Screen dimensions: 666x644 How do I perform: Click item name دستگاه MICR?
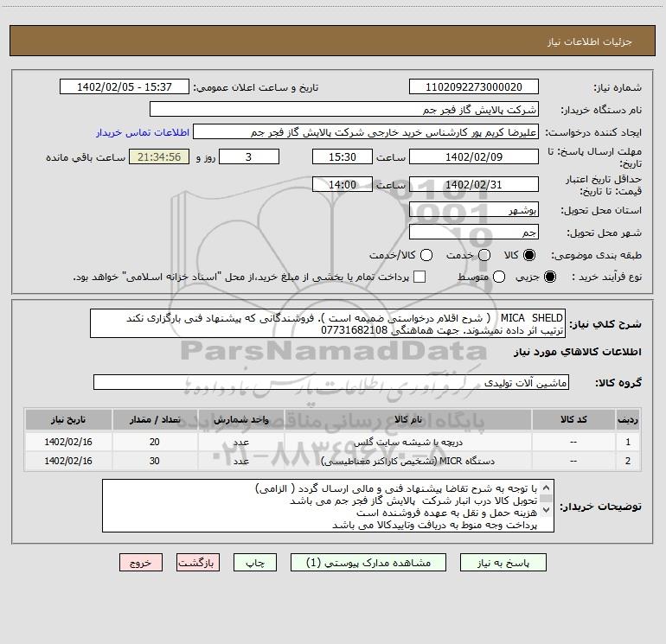point(407,461)
